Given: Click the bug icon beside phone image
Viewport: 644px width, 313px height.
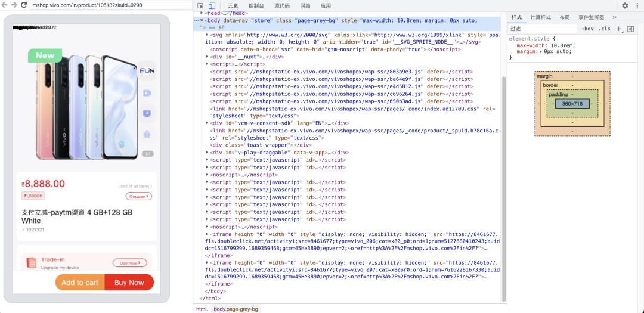Looking at the screenshot, I should click(x=147, y=134).
